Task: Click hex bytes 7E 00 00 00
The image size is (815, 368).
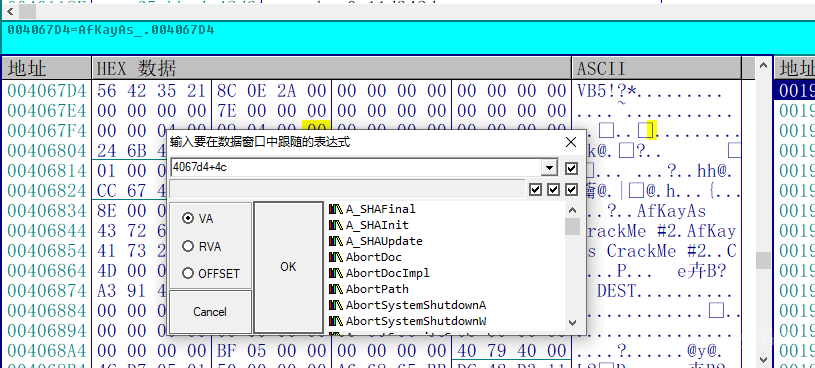Action: click(272, 111)
